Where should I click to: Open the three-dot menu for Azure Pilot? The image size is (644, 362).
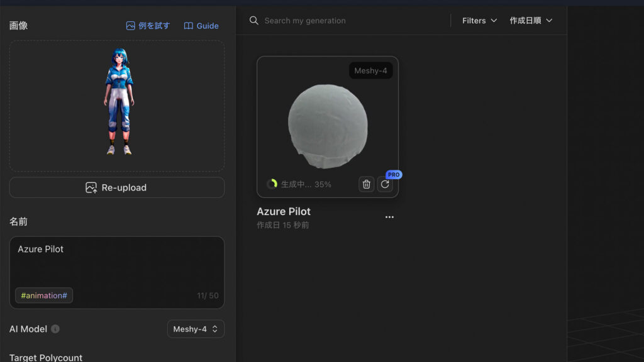[x=389, y=217]
